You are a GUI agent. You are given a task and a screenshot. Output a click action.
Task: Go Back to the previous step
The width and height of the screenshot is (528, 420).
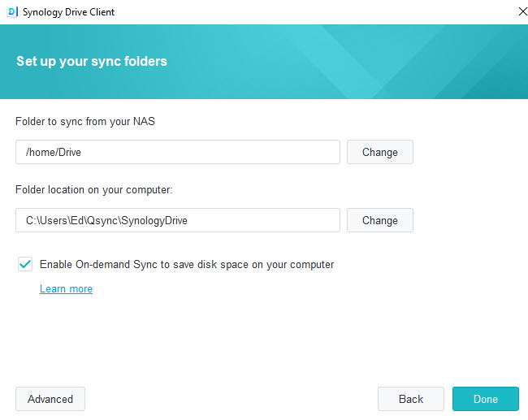[x=411, y=399]
